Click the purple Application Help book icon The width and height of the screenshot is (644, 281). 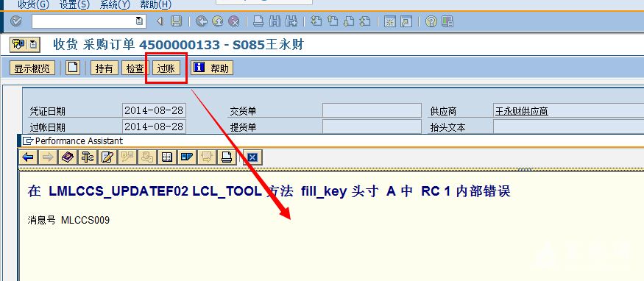68,157
